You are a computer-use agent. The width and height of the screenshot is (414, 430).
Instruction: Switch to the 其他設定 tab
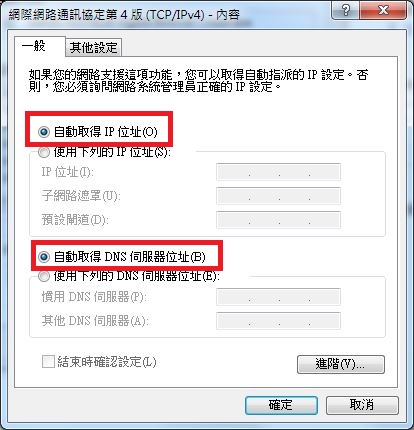tap(93, 48)
